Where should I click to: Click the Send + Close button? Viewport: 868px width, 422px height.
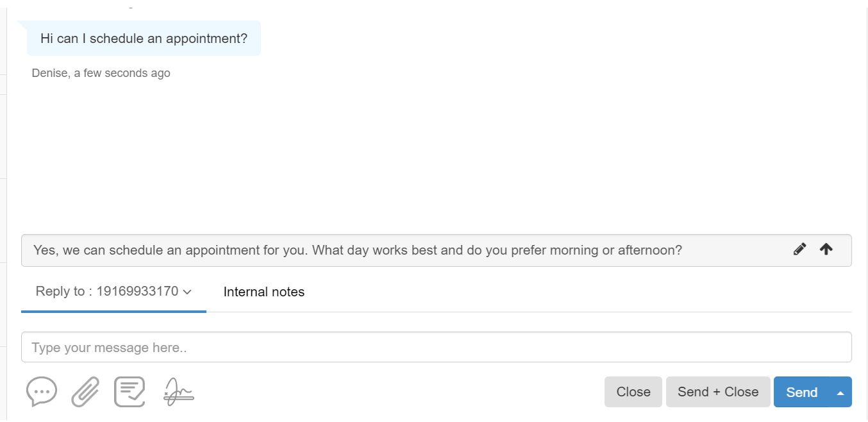tap(718, 392)
